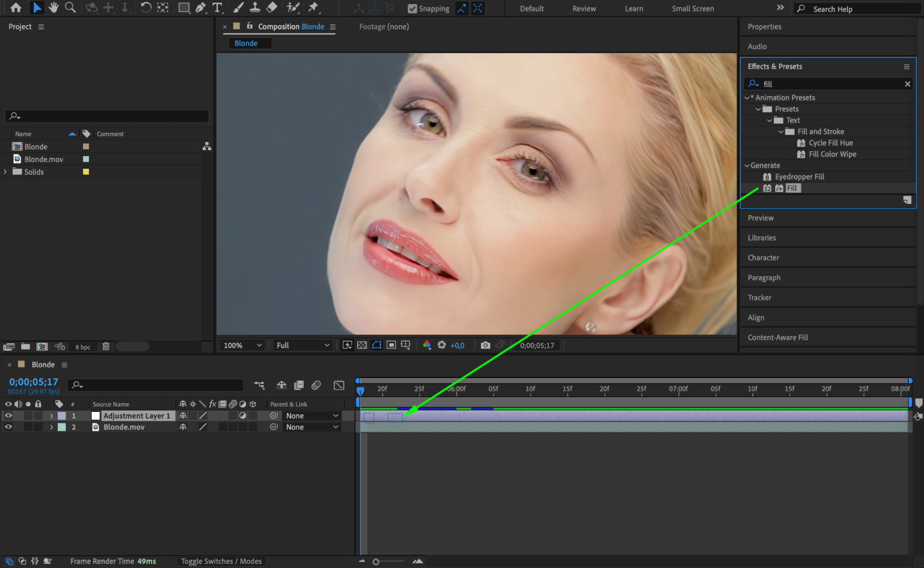Viewport: 924px width, 568px height.
Task: Click the Home icon
Action: [16, 7]
